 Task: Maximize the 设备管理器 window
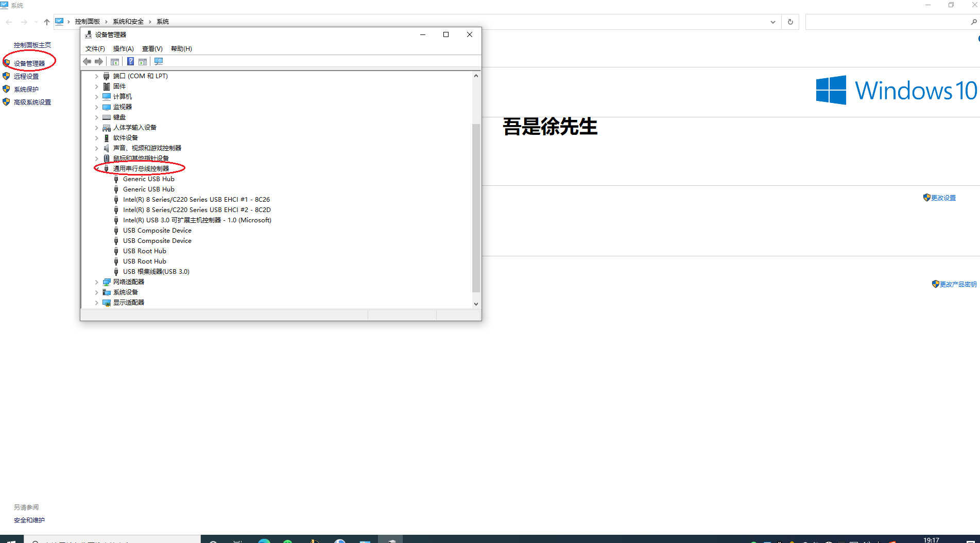point(446,34)
